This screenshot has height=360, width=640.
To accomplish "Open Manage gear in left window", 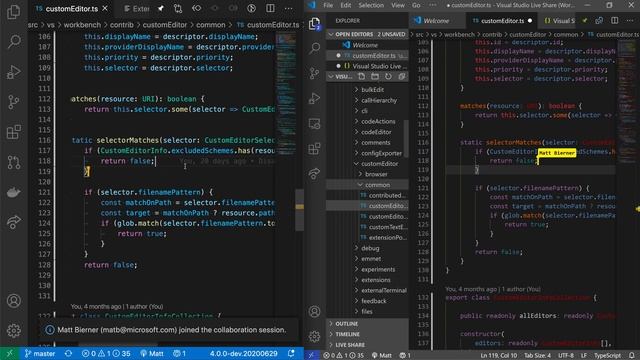I will [13, 330].
